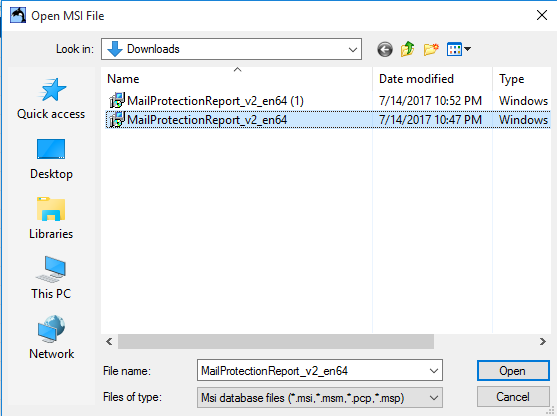Create a new folder icon
Image resolution: width=557 pixels, height=416 pixels.
pos(431,49)
